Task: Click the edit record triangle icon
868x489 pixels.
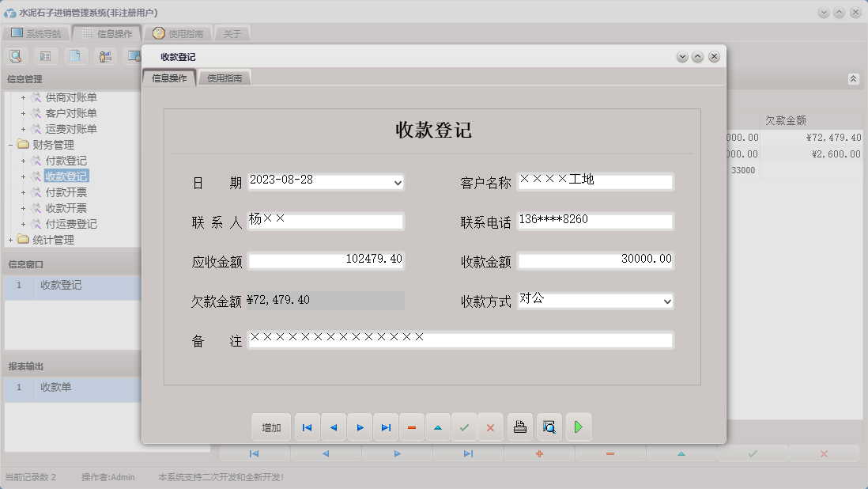Action: click(438, 426)
